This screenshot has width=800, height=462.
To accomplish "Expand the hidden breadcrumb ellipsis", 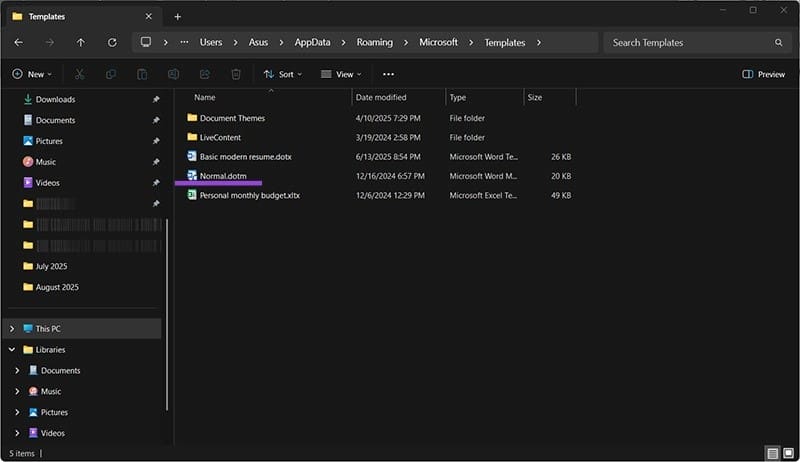I will coord(184,42).
